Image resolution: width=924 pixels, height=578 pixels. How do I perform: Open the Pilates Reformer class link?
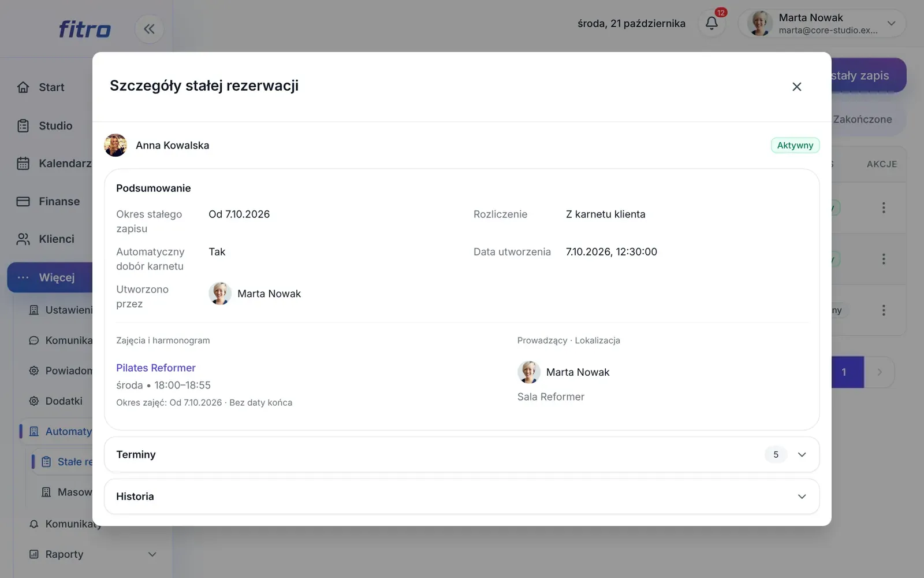pos(156,368)
